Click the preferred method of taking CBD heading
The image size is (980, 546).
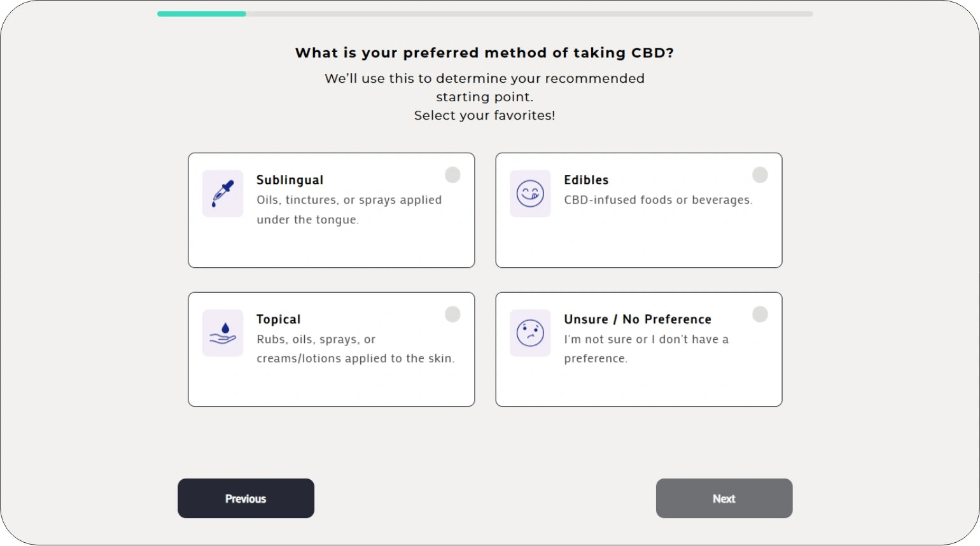pyautogui.click(x=484, y=53)
